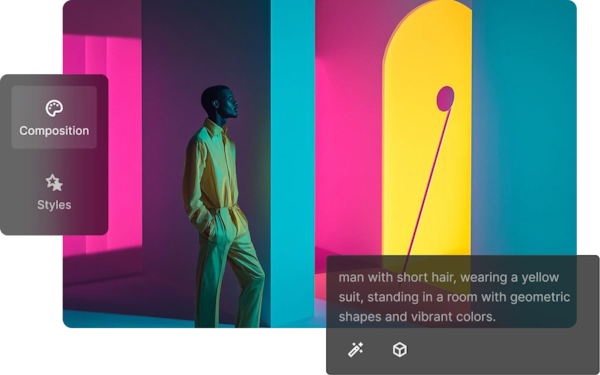Select the generated image of the man
This screenshot has height=375, width=600.
(x=320, y=164)
